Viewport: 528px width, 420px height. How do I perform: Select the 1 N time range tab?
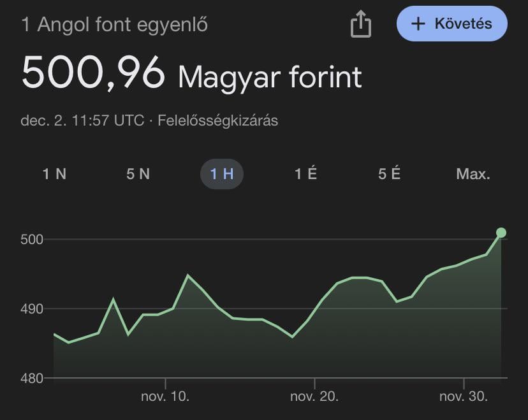54,173
